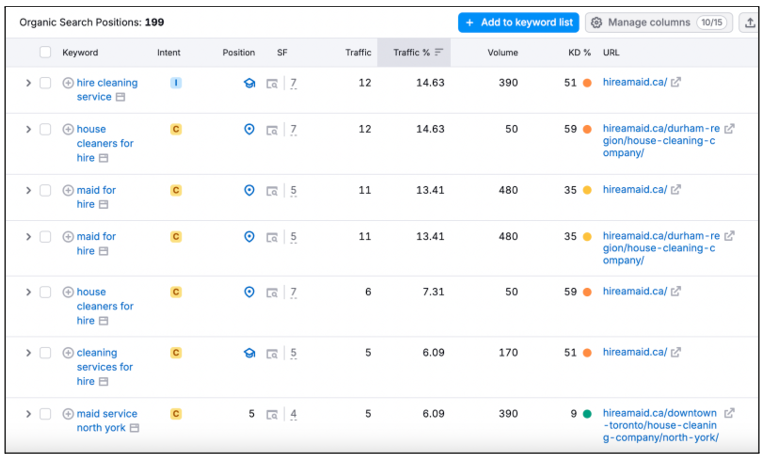Sort table by Volume column header
Screen dimensions: 768x460
[502, 53]
